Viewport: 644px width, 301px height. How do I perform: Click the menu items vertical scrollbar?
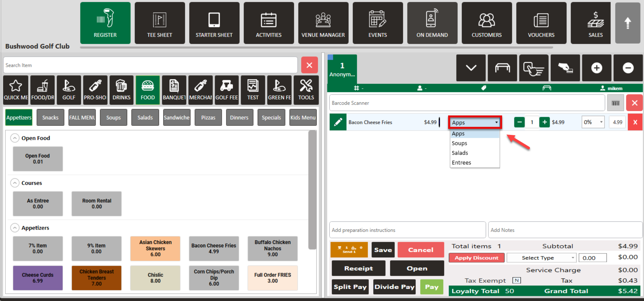point(312,190)
